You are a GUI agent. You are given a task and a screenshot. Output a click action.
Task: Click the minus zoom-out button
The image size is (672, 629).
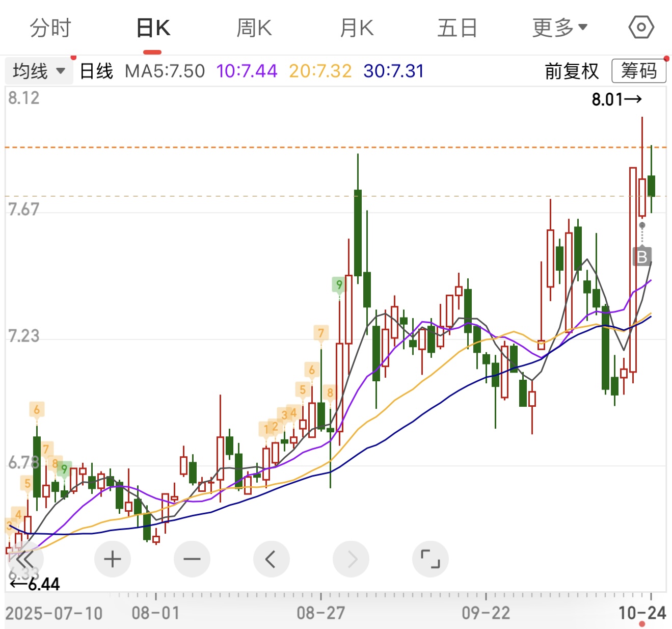tap(192, 559)
